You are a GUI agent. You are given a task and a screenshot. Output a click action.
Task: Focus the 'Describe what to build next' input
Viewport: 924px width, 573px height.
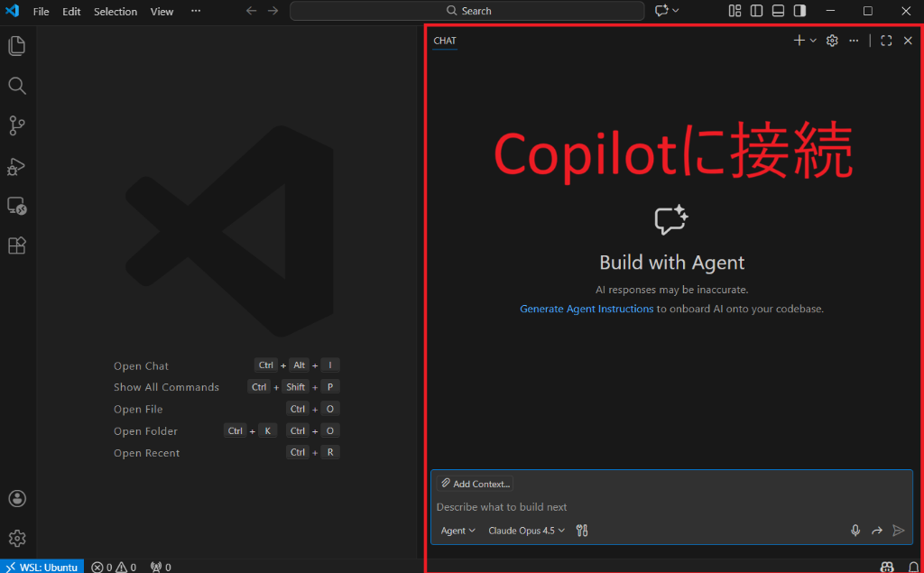[671, 507]
